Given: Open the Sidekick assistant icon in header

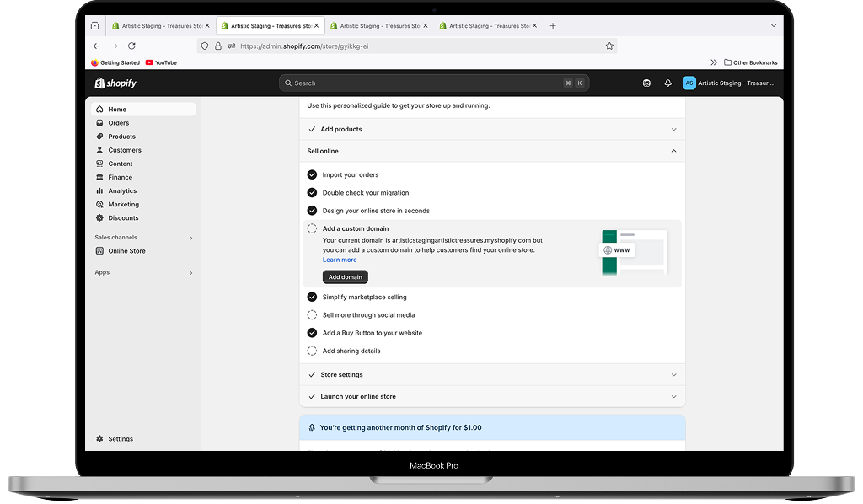Looking at the screenshot, I should point(646,83).
